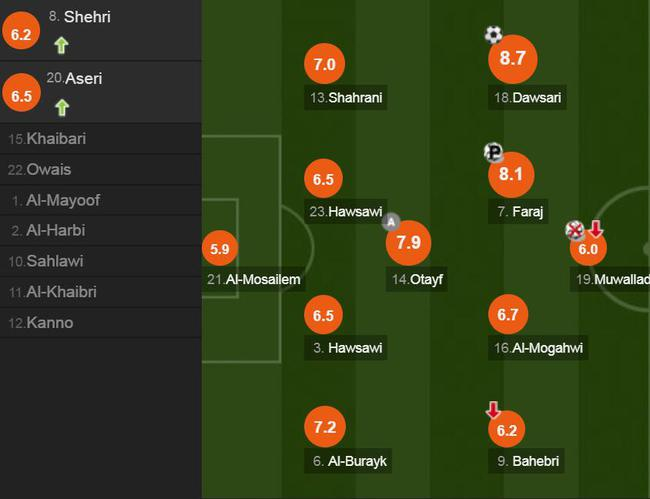Select Al-Mosailem's 5.9 goalkeeper rating
The height and width of the screenshot is (499, 650).
coord(220,250)
